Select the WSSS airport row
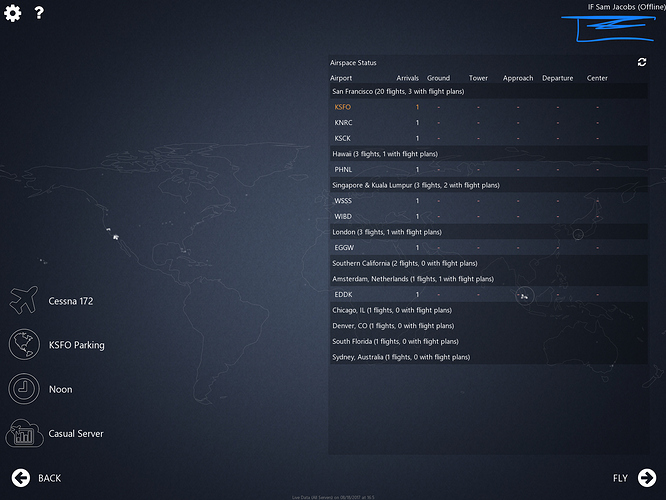Screen dimensions: 666x500 coord(489,201)
